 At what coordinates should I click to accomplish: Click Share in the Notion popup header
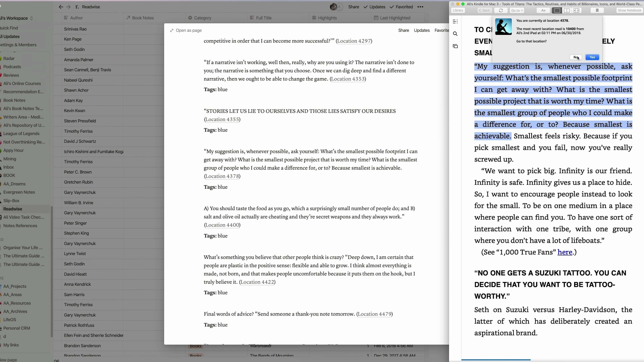tap(404, 30)
